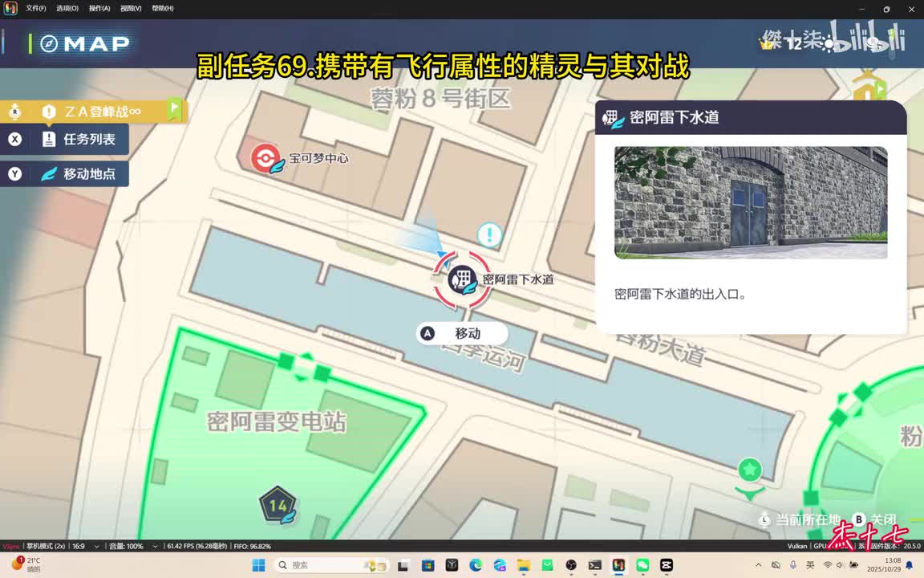Open 移动地点 fast travel list
This screenshot has width=924, height=578.
pos(65,173)
